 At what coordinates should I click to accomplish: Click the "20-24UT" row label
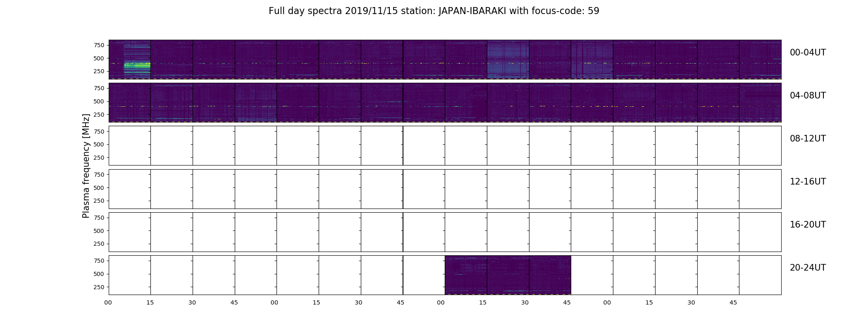point(808,268)
